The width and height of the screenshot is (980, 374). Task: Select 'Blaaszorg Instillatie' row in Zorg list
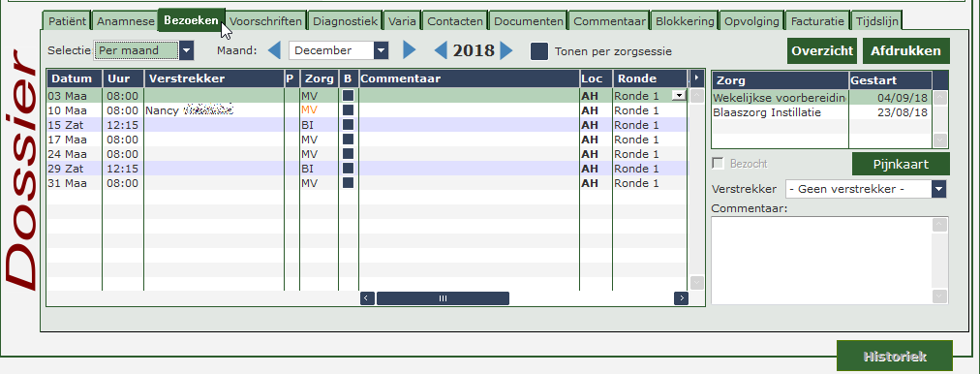point(821,112)
